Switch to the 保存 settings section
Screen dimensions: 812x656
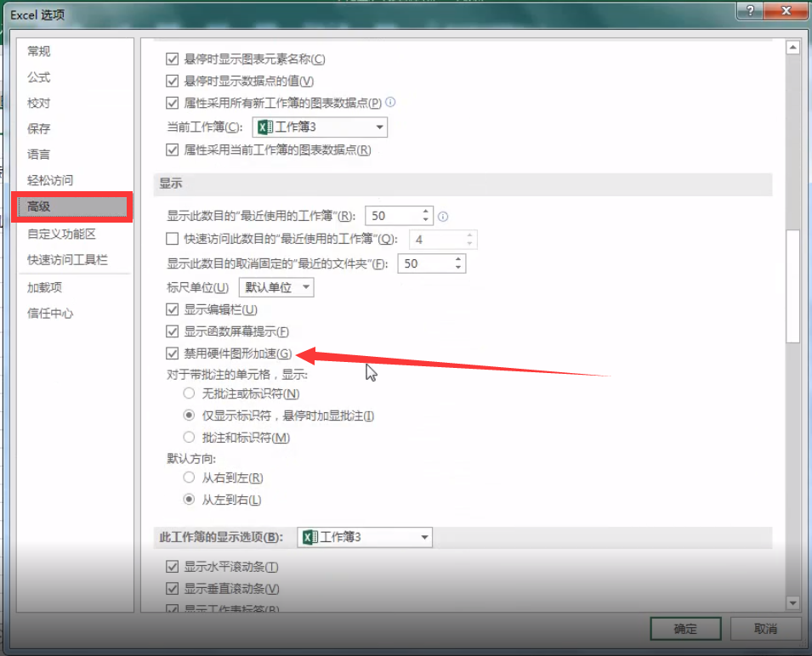pos(37,128)
